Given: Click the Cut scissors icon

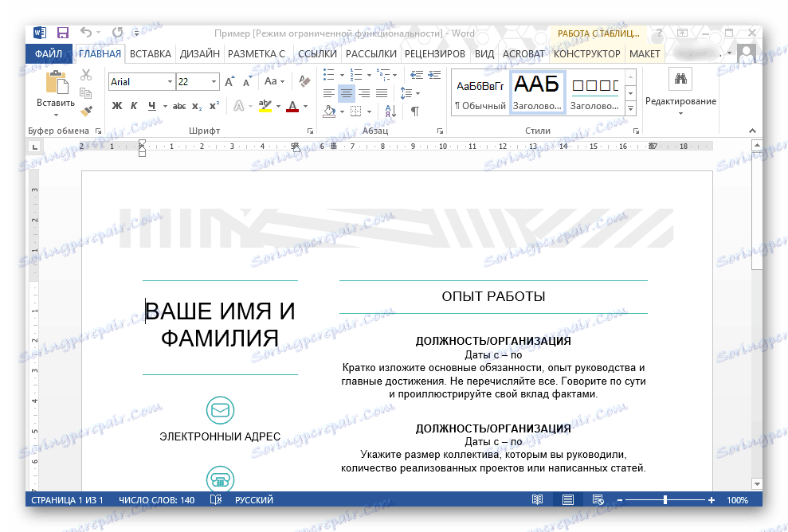Looking at the screenshot, I should pyautogui.click(x=86, y=76).
